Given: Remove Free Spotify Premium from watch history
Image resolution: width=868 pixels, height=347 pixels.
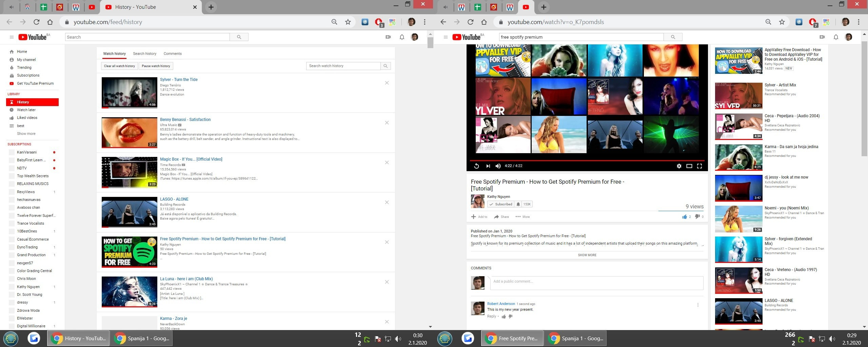Looking at the screenshot, I should (x=387, y=242).
